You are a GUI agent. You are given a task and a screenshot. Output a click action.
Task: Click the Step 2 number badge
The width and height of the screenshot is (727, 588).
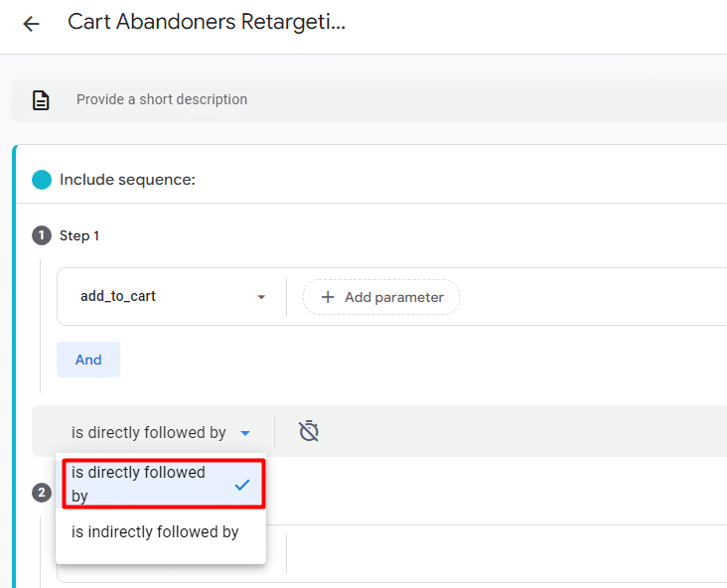coord(42,493)
